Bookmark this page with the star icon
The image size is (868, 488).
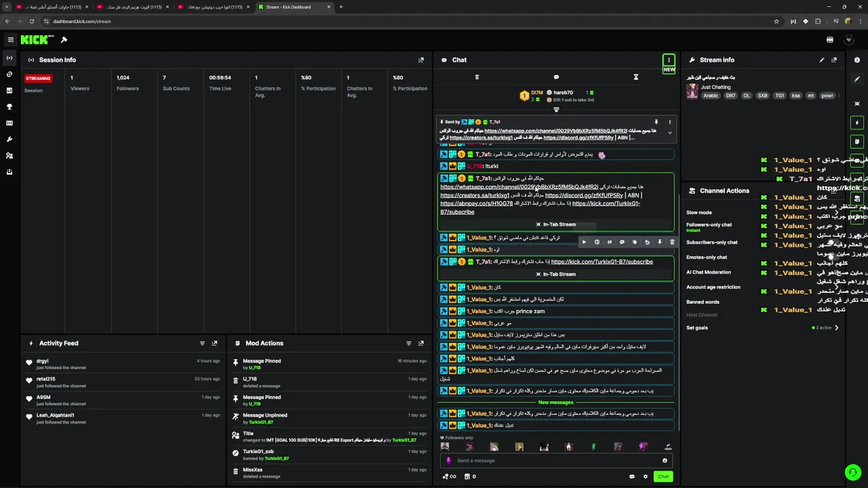tap(776, 21)
